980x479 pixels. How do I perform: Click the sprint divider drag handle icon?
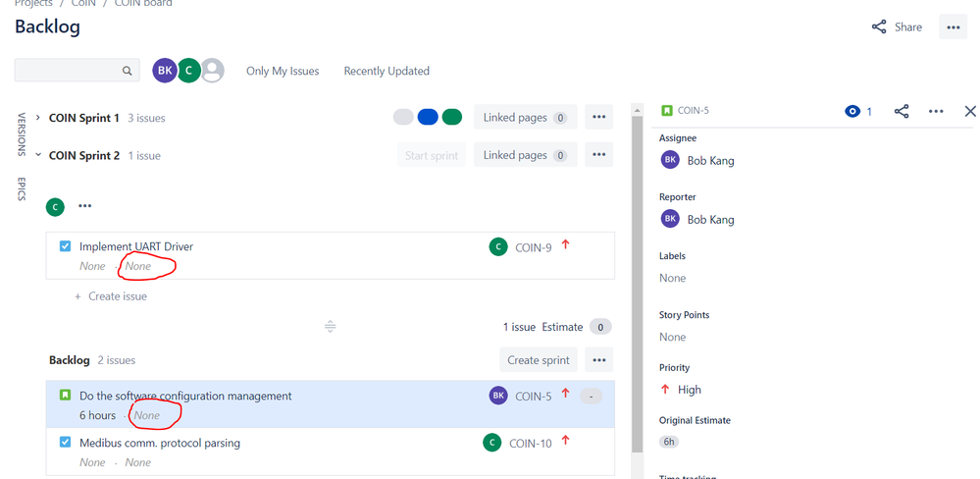[x=331, y=327]
